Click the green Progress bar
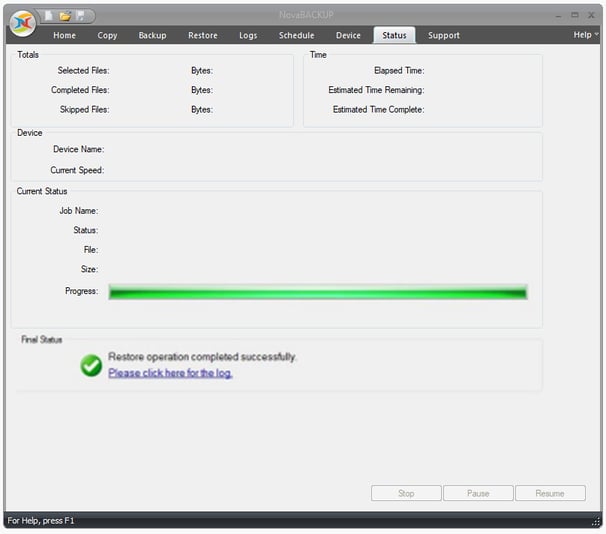This screenshot has width=606, height=534. (x=318, y=292)
